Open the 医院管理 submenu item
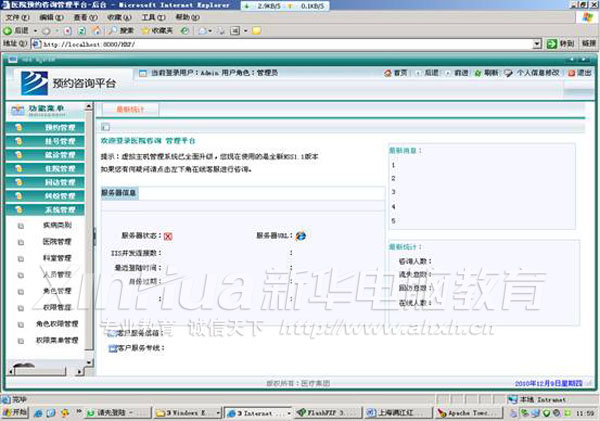Screen dimensions: 600x421 click(57, 242)
